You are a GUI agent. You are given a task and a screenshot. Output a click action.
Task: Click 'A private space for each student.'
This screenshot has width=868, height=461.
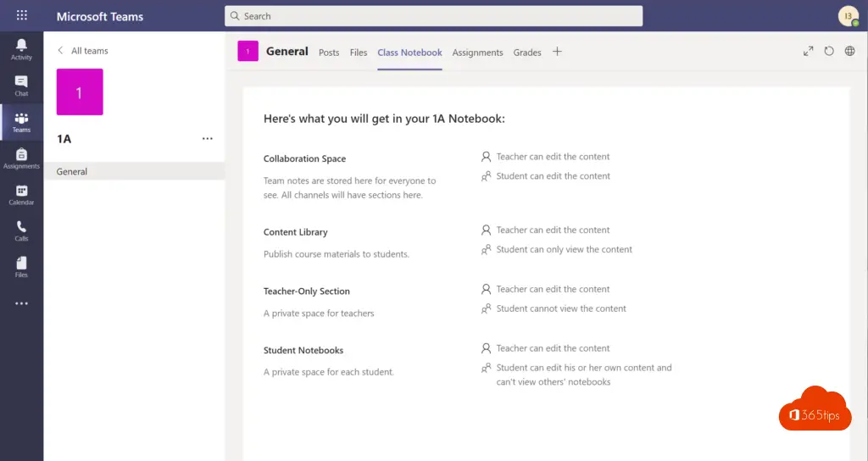pyautogui.click(x=329, y=372)
